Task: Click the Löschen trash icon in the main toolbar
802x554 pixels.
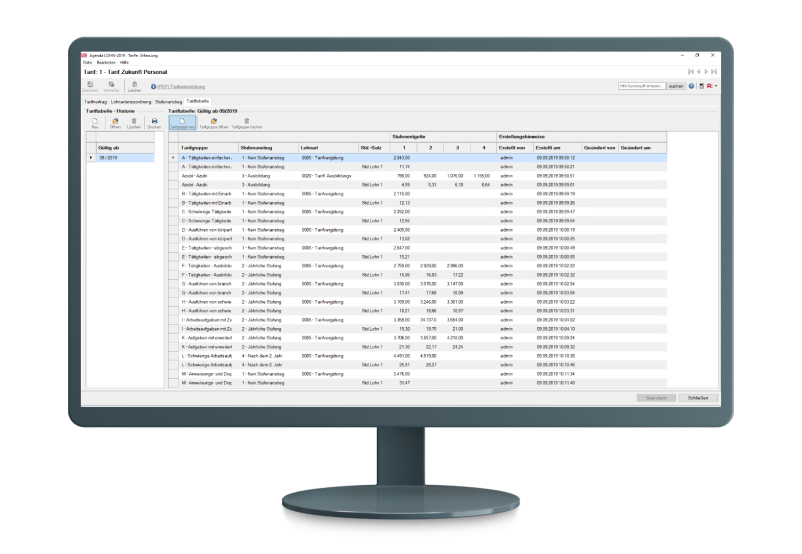Action: [134, 86]
